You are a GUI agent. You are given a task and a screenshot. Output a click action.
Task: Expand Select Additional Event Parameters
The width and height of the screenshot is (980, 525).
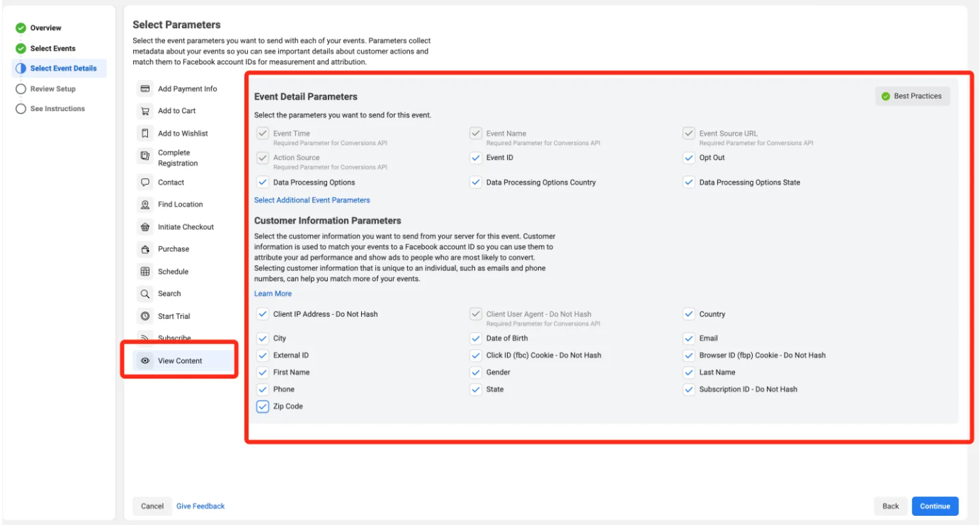point(312,200)
